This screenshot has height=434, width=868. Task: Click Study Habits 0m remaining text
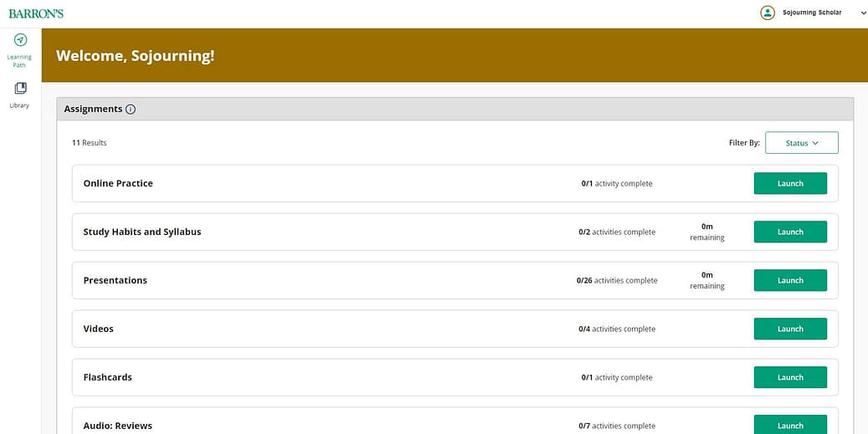pos(707,232)
